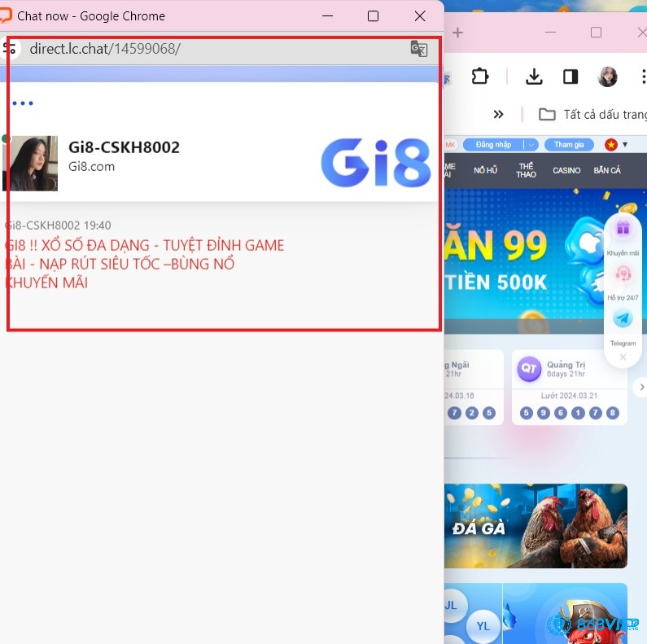
Task: Open Extensions puzzle icon in background Chrome
Action: tap(480, 77)
